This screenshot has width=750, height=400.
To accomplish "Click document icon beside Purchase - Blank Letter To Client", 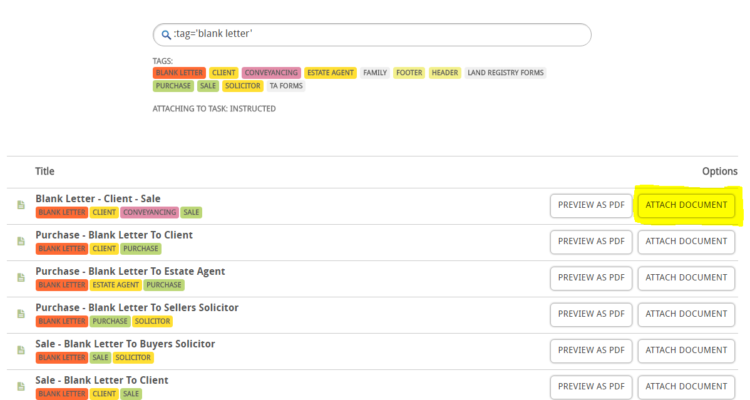I will (21, 241).
